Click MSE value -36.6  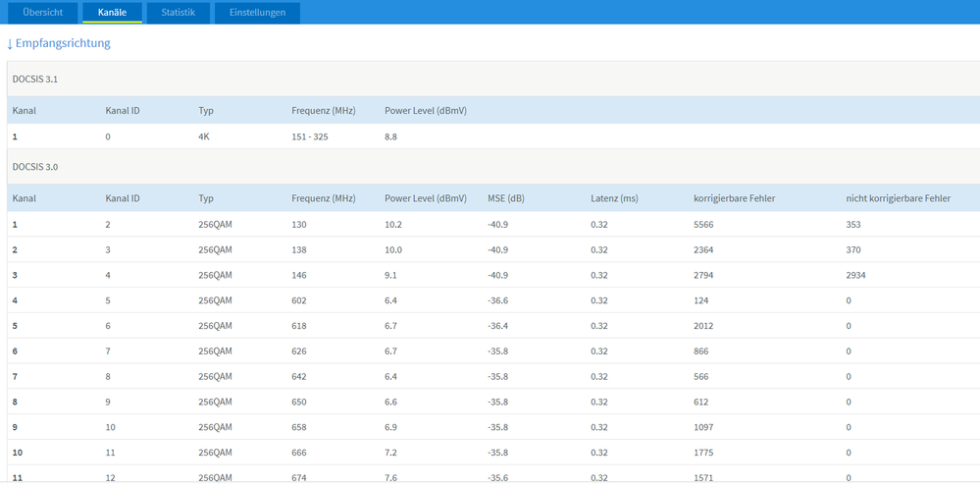pos(497,300)
